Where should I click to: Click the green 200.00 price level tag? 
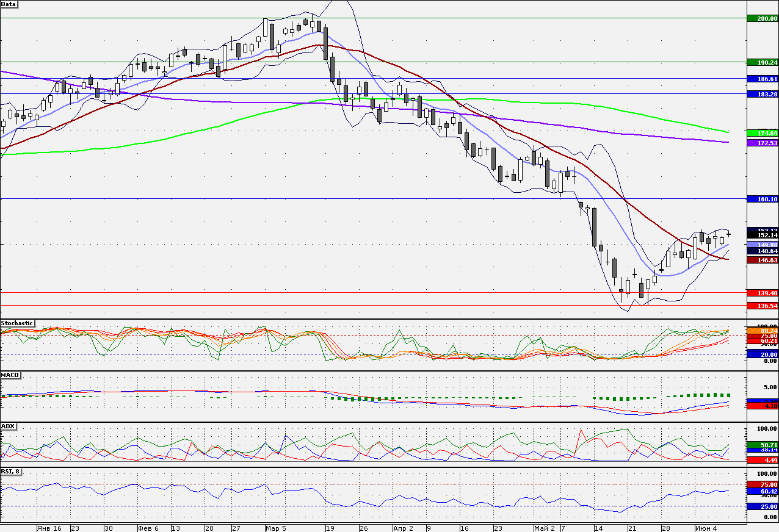point(763,18)
